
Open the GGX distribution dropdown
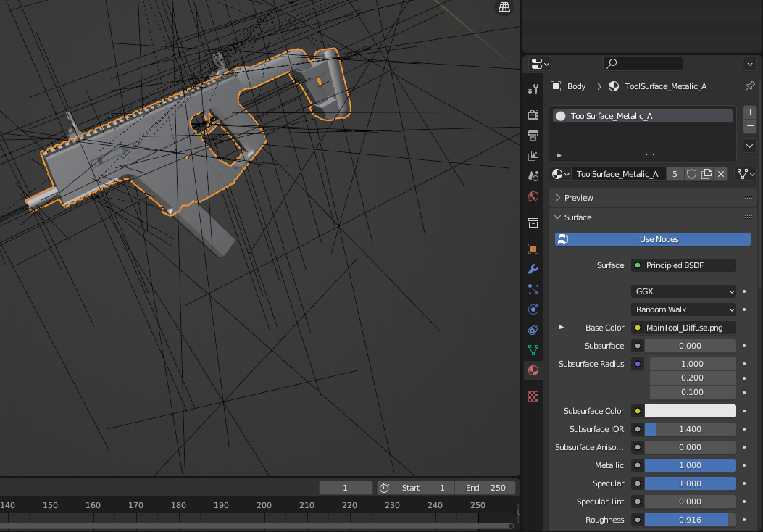click(683, 291)
